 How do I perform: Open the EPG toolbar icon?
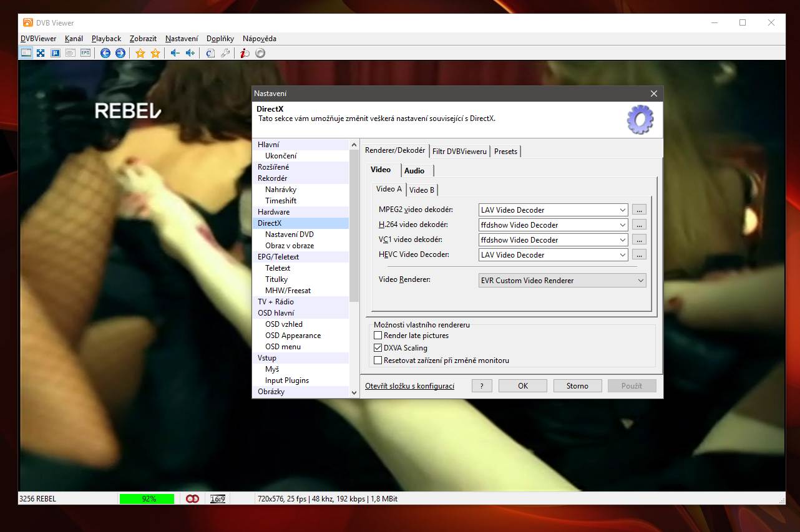pyautogui.click(x=85, y=53)
